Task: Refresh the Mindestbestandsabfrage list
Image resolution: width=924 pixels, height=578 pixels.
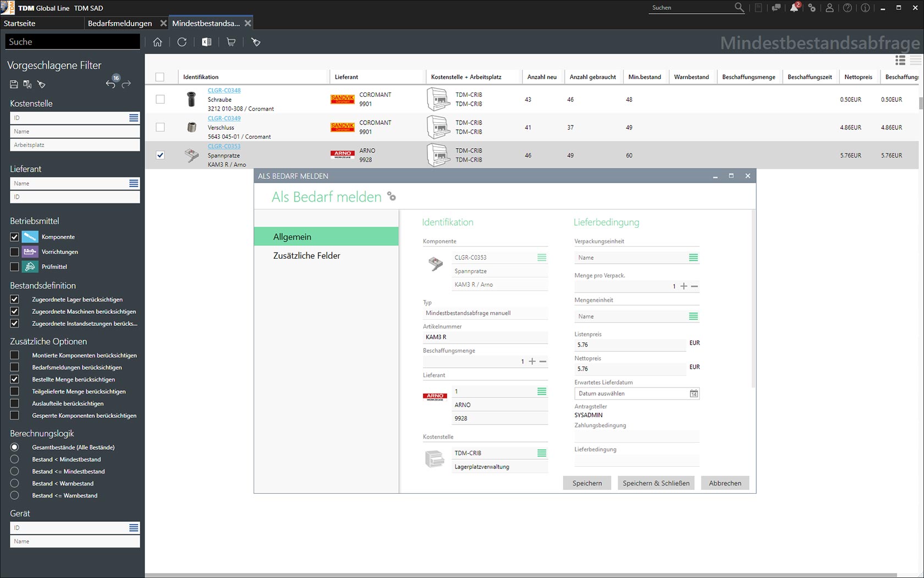Action: pos(182,42)
